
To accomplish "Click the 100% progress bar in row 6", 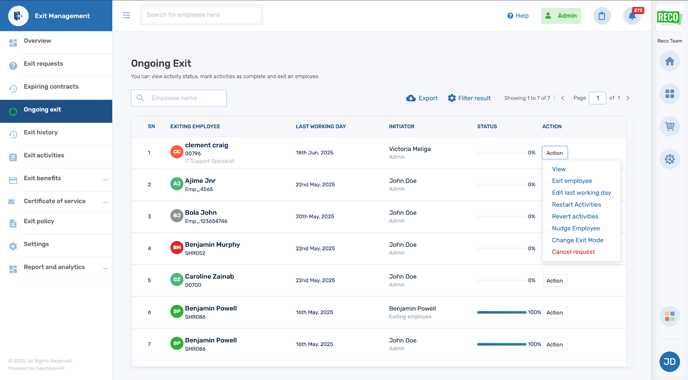I will [502, 312].
